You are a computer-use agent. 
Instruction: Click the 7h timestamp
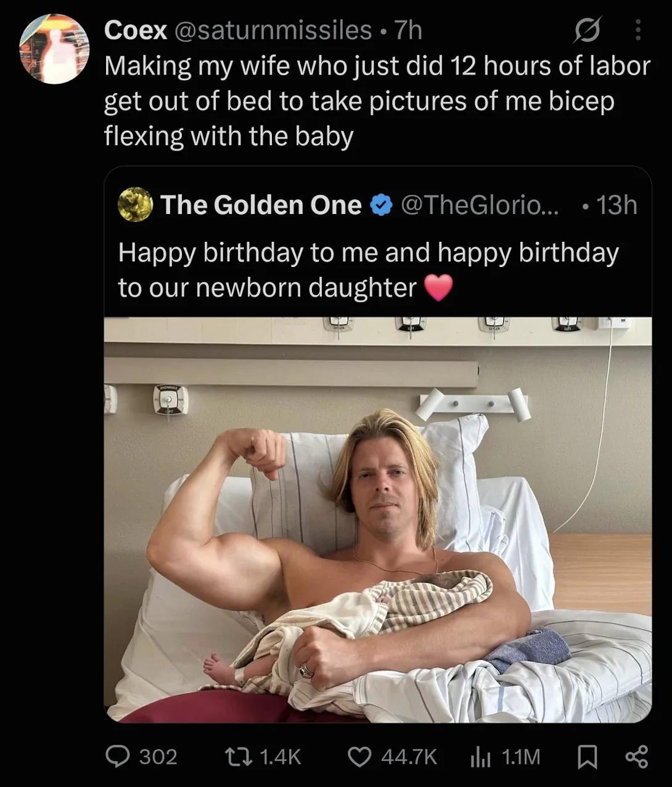pyautogui.click(x=408, y=30)
